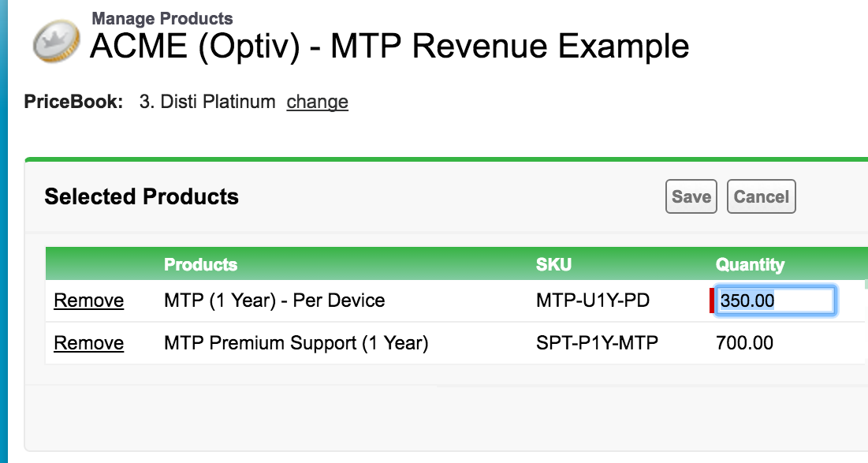
Task: Click the Selected Products section heading
Action: (142, 196)
